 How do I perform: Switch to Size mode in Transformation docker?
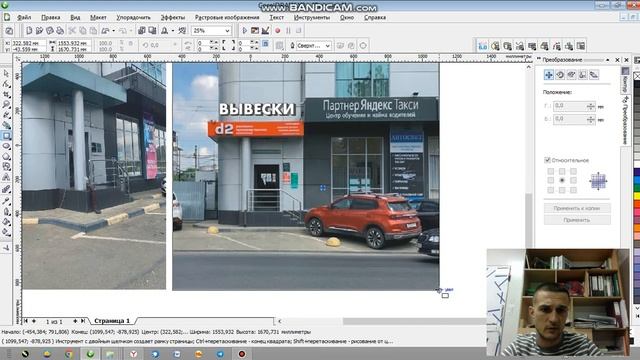[582, 75]
